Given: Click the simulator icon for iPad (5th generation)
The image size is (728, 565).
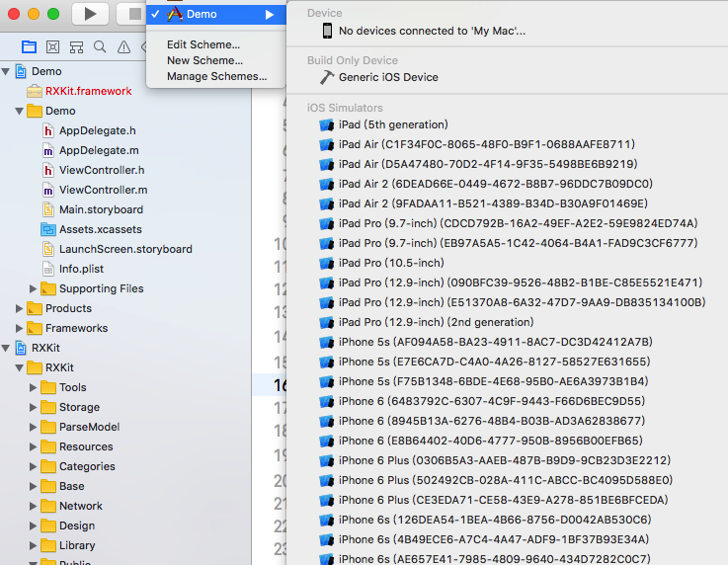Looking at the screenshot, I should click(327, 124).
